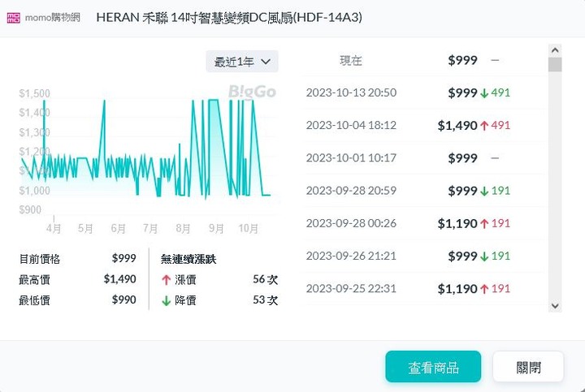Click the 2023-10-04 18:12 date entry
This screenshot has height=392, width=585.
point(351,125)
